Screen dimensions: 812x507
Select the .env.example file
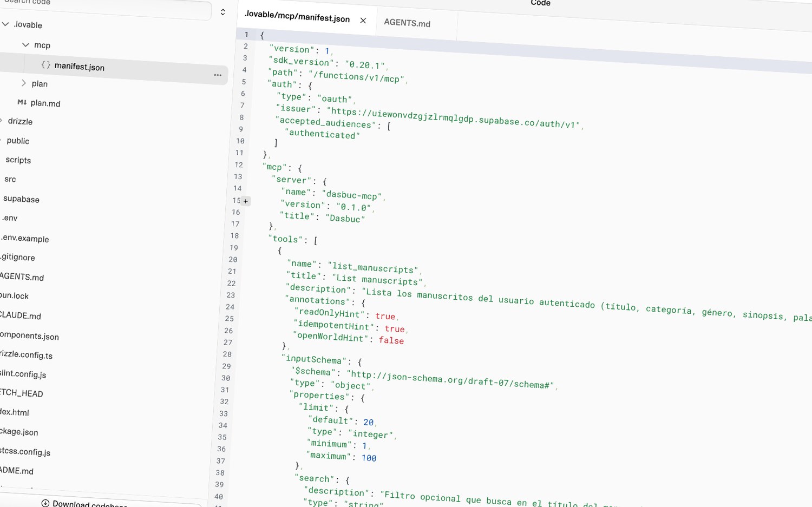pos(24,238)
